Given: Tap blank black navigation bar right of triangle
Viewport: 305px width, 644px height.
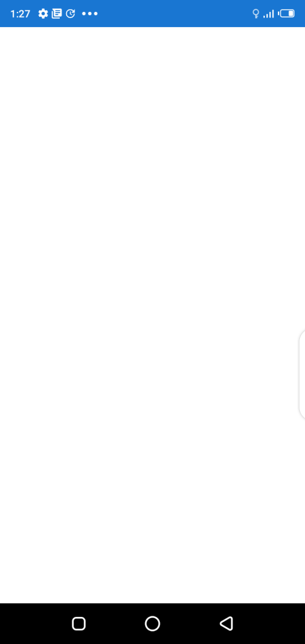Looking at the screenshot, I should 270,623.
